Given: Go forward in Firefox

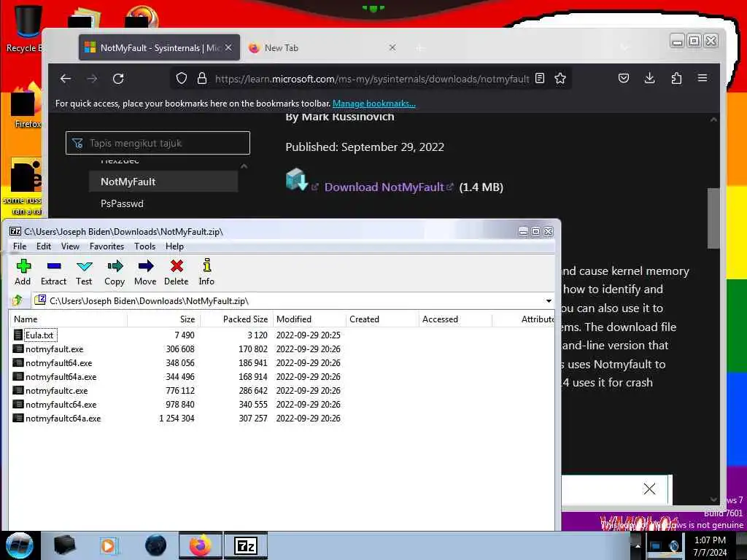Looking at the screenshot, I should (x=93, y=79).
